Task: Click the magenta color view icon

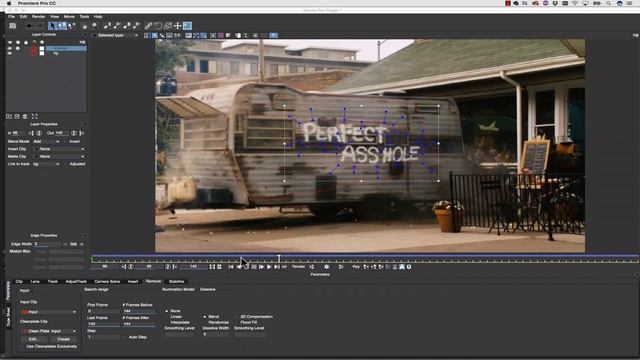Action: (x=221, y=36)
